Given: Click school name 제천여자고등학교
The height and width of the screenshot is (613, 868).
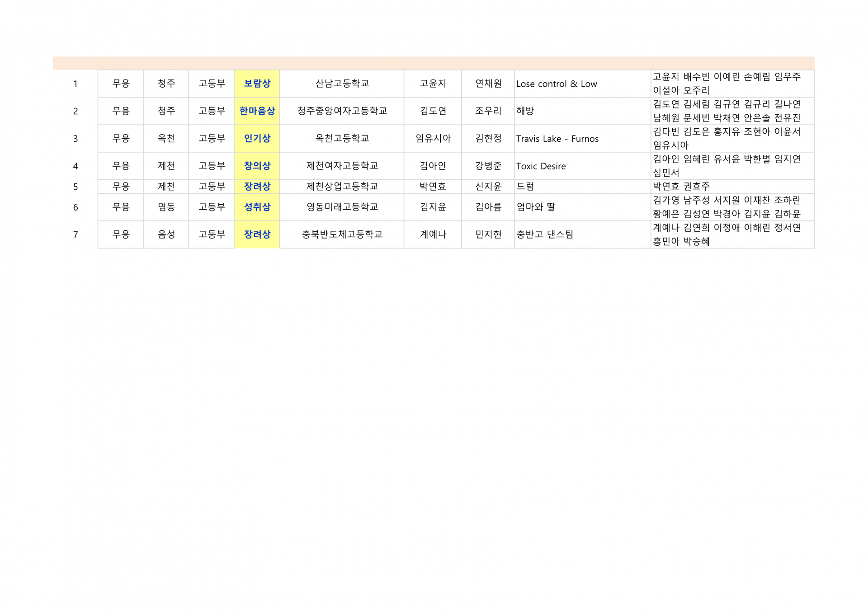Looking at the screenshot, I should click(x=342, y=166).
